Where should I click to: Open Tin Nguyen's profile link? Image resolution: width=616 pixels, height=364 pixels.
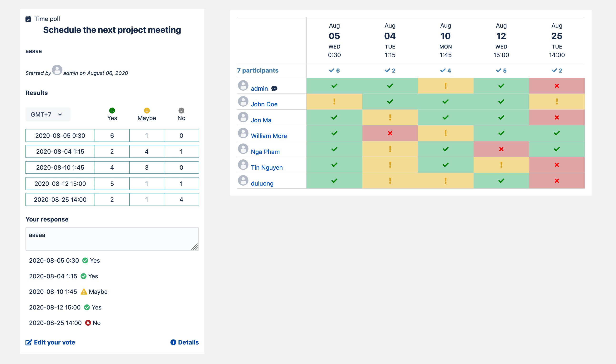pyautogui.click(x=267, y=167)
